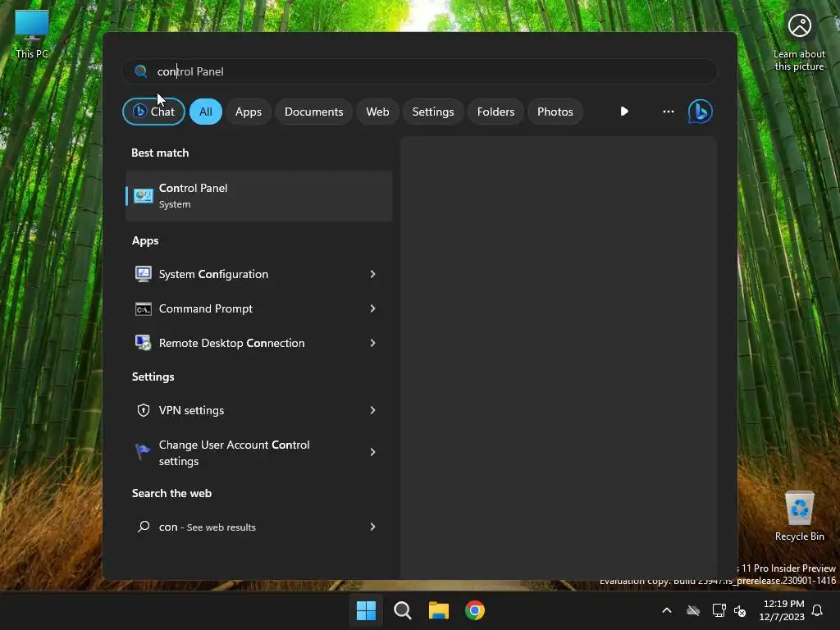
Task: Expand System Configuration details chevron
Action: (373, 274)
